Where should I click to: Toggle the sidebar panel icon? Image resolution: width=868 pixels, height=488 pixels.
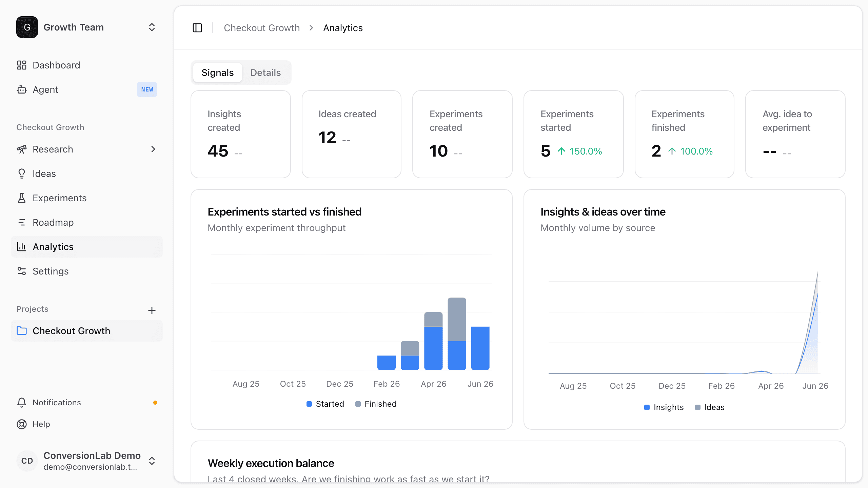[x=197, y=28]
